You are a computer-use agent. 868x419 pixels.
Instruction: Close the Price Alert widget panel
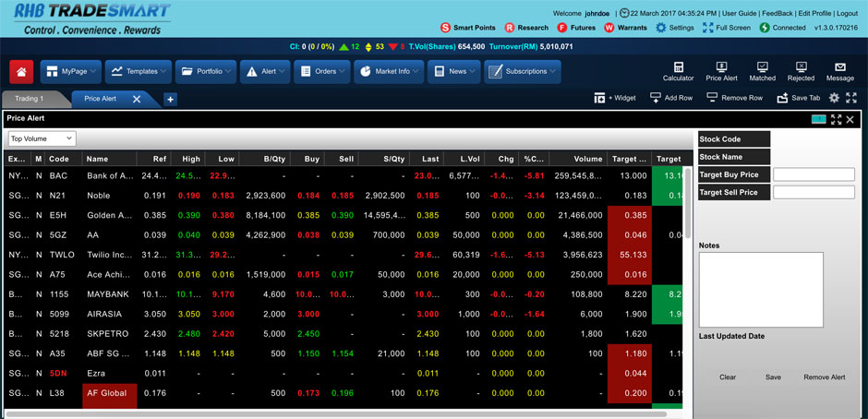pos(850,119)
